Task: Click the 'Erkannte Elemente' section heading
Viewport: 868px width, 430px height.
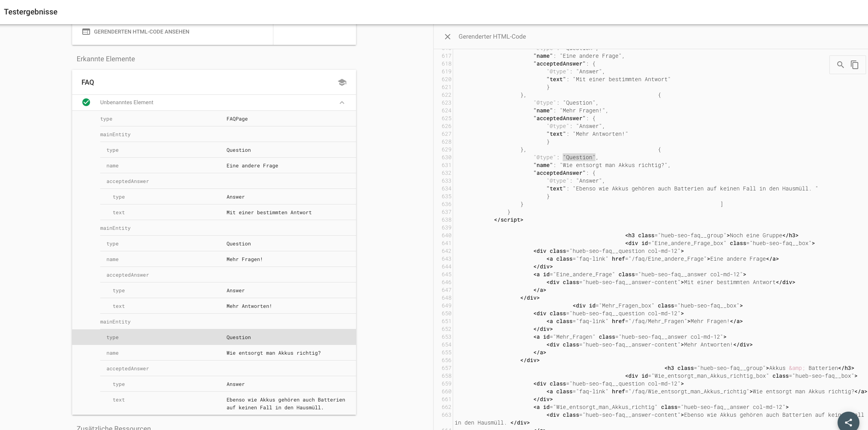Action: [x=106, y=59]
